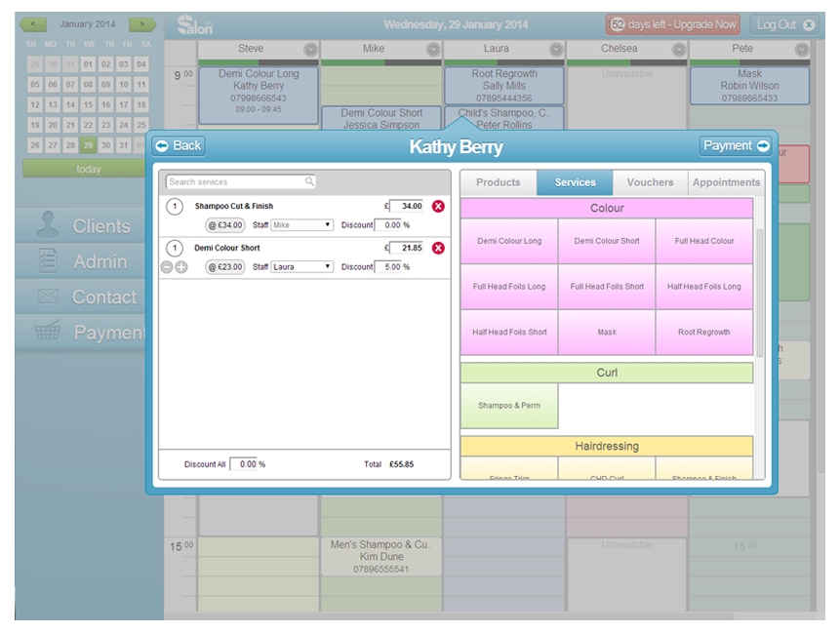Viewport: 840px width, 632px height.
Task: Choose the Shampoo & Perm service under Curl
Action: (x=508, y=404)
